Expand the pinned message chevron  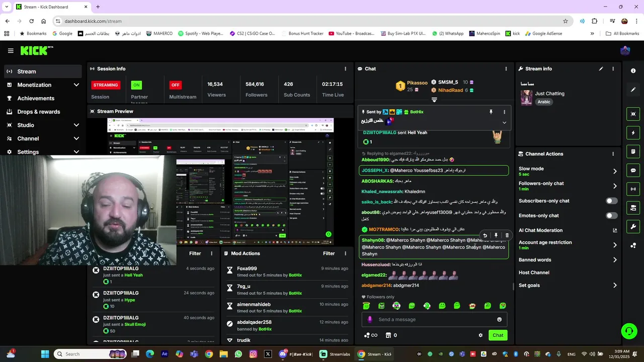pyautogui.click(x=504, y=123)
